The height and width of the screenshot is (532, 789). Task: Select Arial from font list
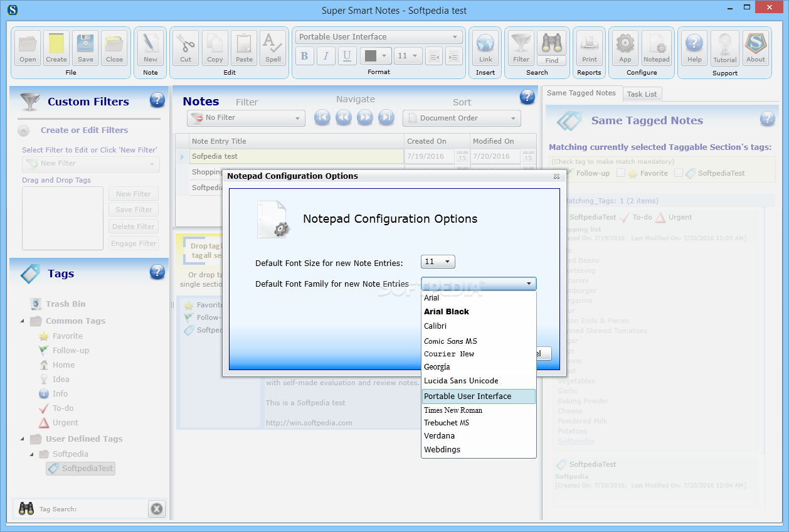(479, 298)
